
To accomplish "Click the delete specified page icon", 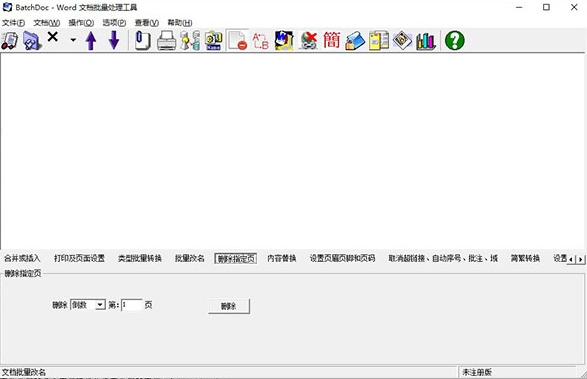I will tap(237, 40).
